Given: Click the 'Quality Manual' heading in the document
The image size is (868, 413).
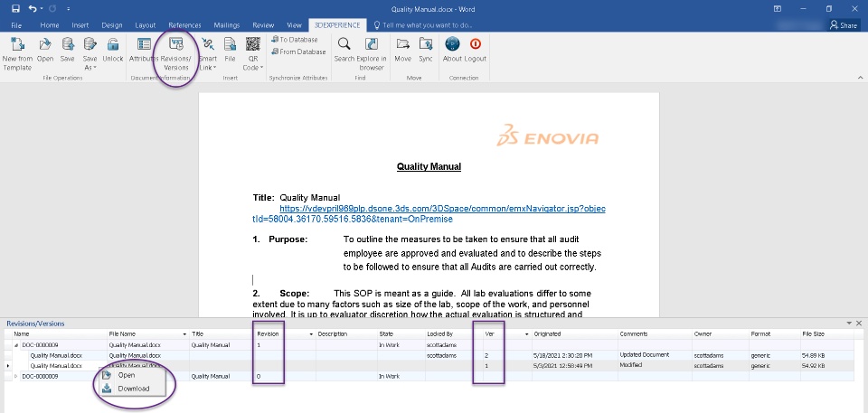Looking at the screenshot, I should [x=429, y=166].
